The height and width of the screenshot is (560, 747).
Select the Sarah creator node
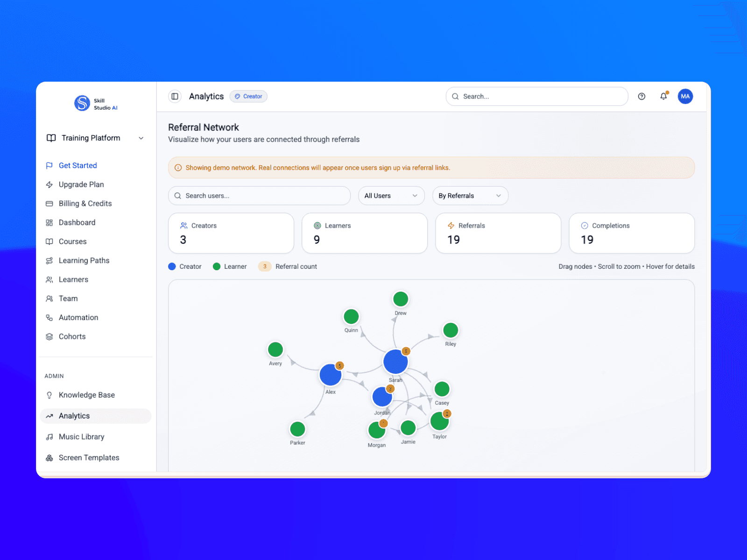(x=395, y=362)
